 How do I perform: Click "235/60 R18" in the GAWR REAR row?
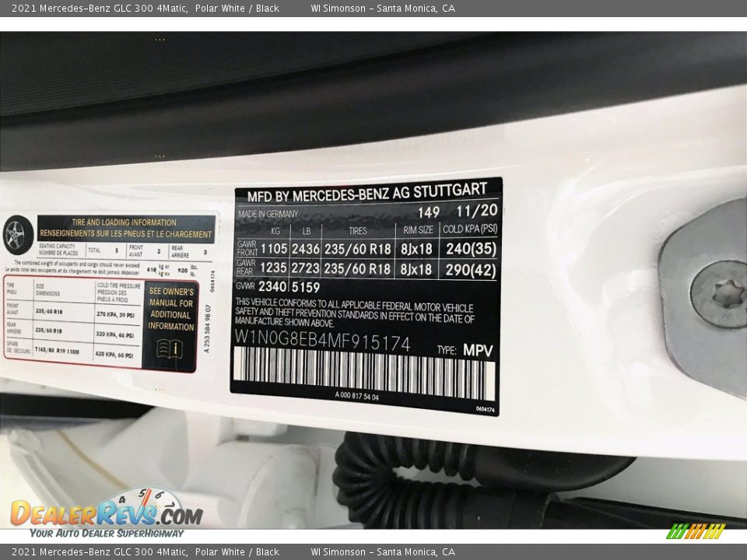(x=357, y=269)
